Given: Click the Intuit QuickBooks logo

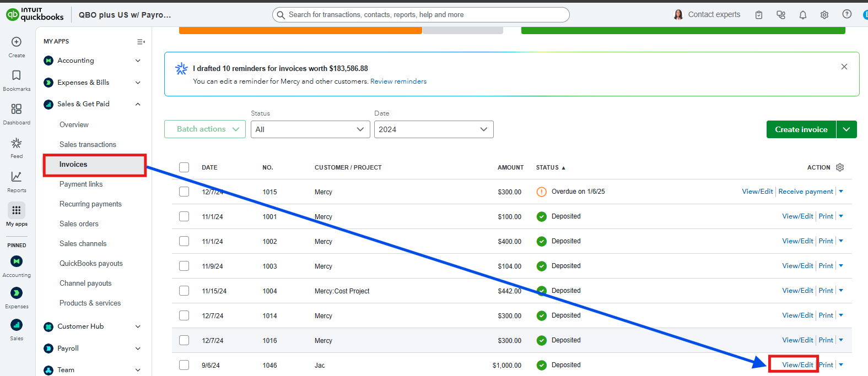Looking at the screenshot, I should point(35,14).
